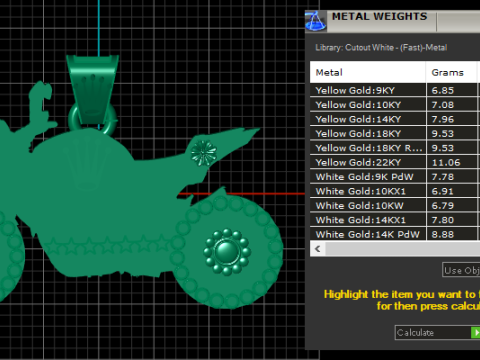
Task: Click the 7.80 grams value
Action: [x=443, y=220]
